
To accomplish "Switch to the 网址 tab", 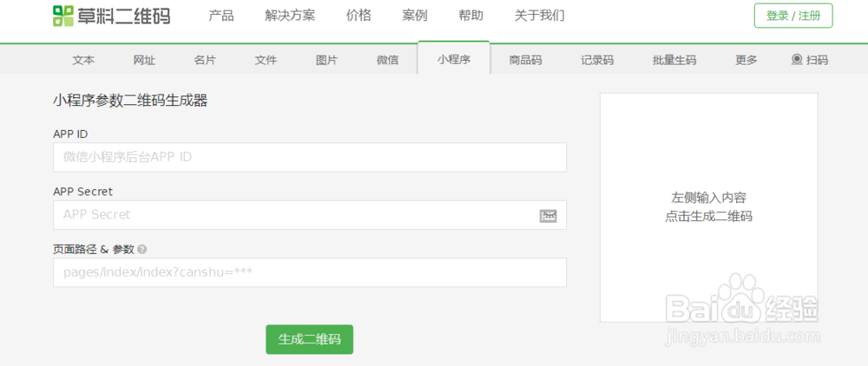I will pyautogui.click(x=144, y=60).
